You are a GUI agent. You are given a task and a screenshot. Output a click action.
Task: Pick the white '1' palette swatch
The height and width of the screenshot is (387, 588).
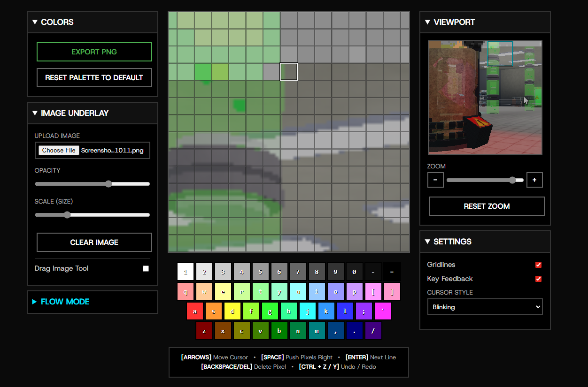pyautogui.click(x=185, y=272)
